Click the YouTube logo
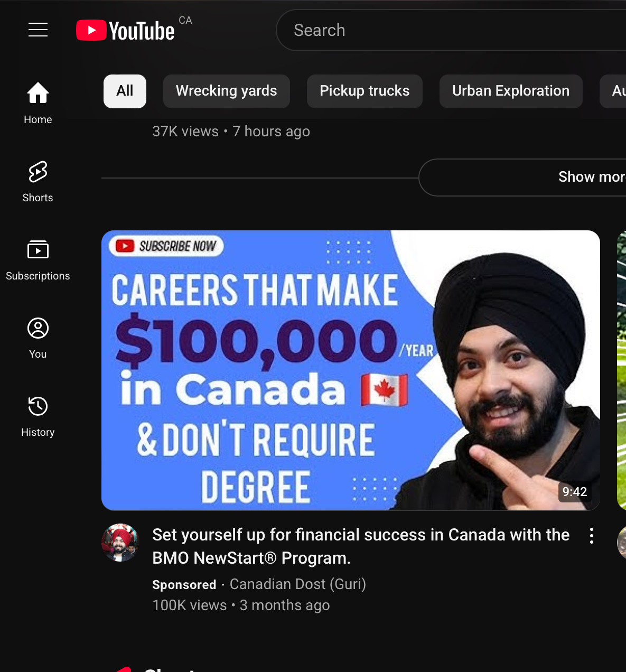626x672 pixels. [125, 31]
